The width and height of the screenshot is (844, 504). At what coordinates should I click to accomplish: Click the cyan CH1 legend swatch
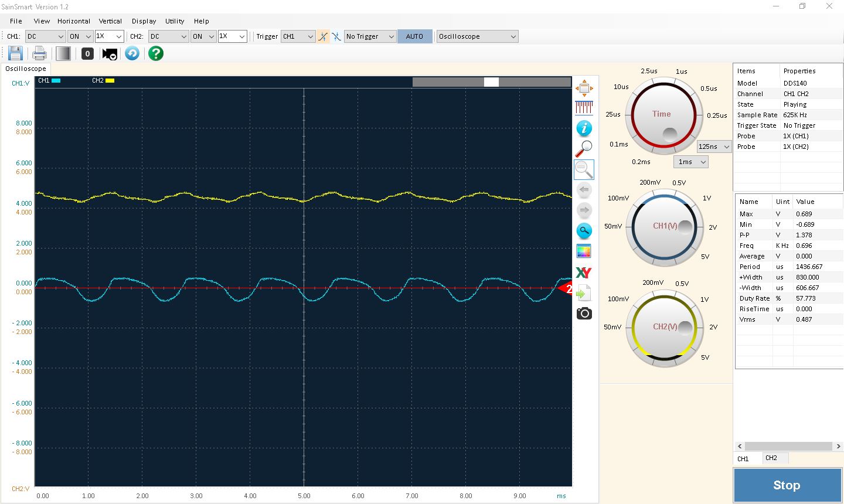pyautogui.click(x=56, y=81)
